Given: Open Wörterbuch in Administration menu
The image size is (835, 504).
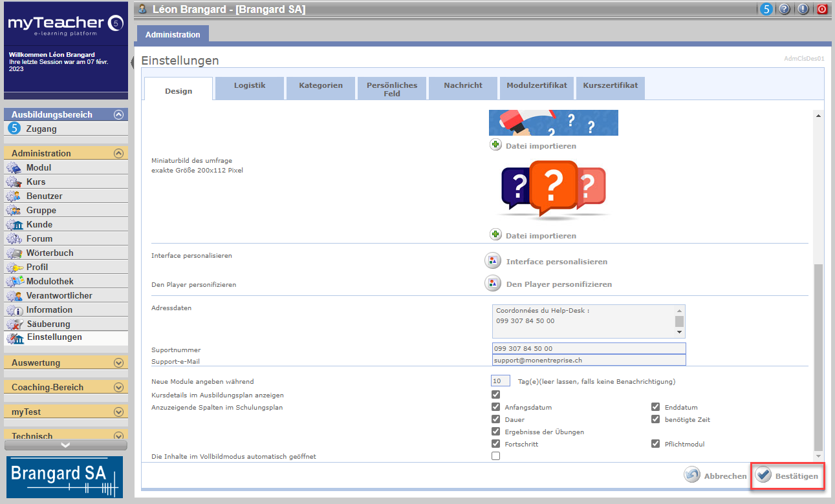Looking at the screenshot, I should pos(49,253).
